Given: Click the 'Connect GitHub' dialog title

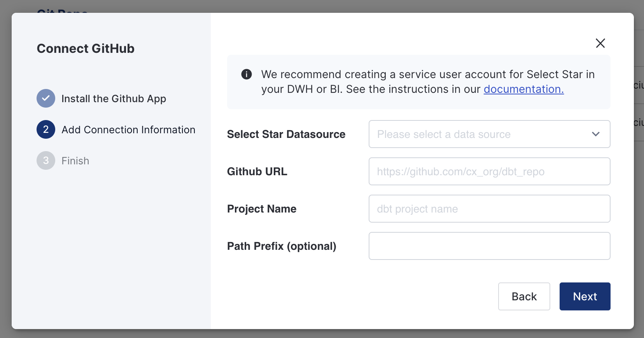Looking at the screenshot, I should [x=86, y=49].
